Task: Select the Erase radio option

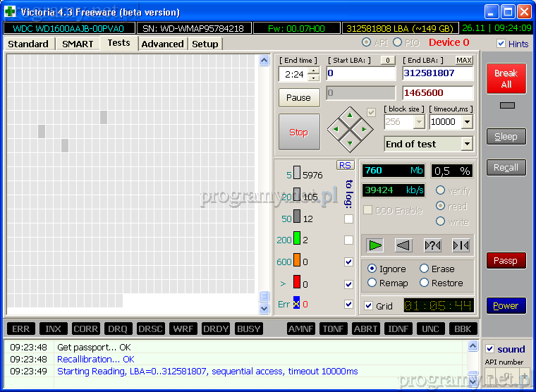Action: pyautogui.click(x=424, y=269)
